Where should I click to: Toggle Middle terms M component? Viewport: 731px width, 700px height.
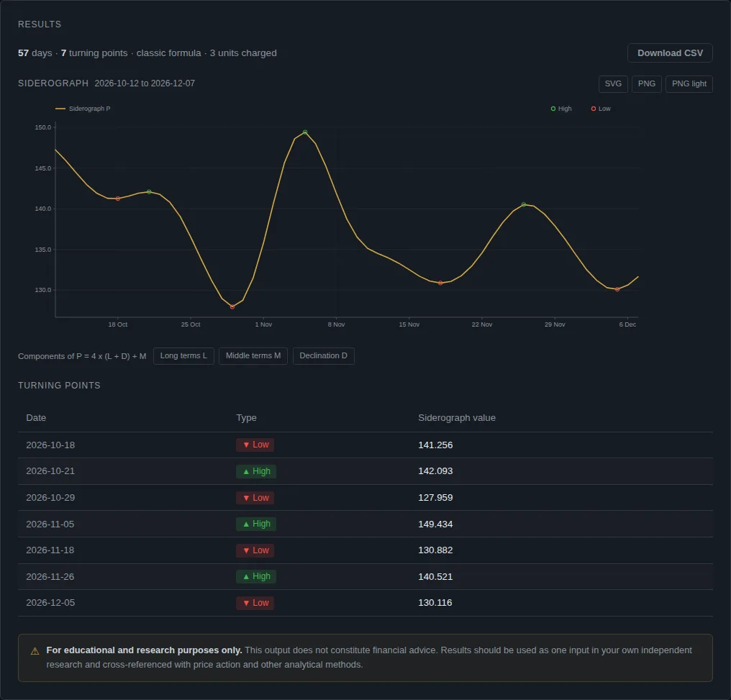(253, 355)
